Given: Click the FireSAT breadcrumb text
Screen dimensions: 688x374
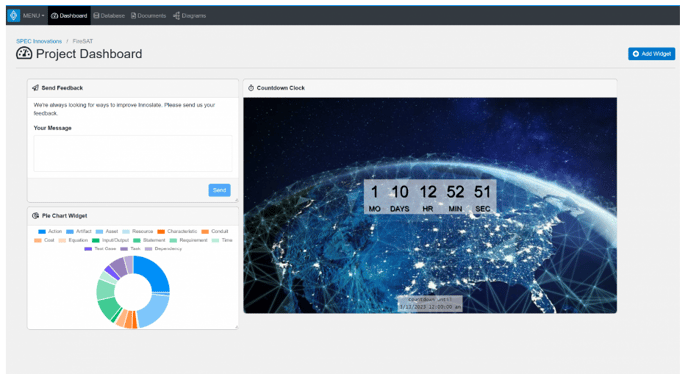Looking at the screenshot, I should tap(82, 41).
